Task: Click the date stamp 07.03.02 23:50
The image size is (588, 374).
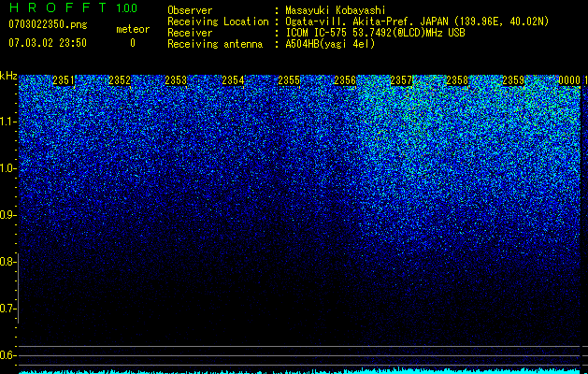Action: [48, 43]
